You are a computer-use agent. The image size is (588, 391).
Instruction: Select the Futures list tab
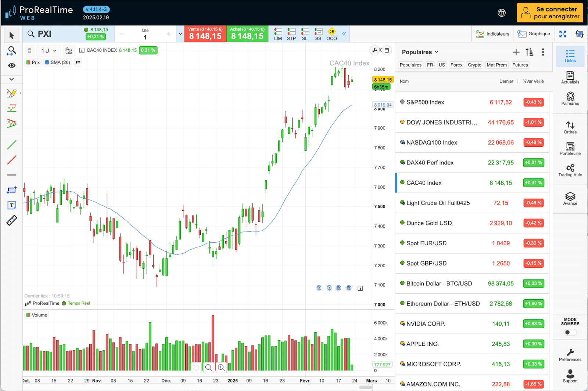[520, 65]
